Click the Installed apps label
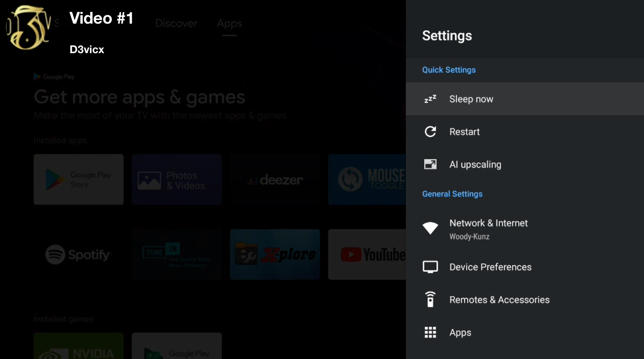Viewport: 644px width, 359px height. pyautogui.click(x=60, y=140)
